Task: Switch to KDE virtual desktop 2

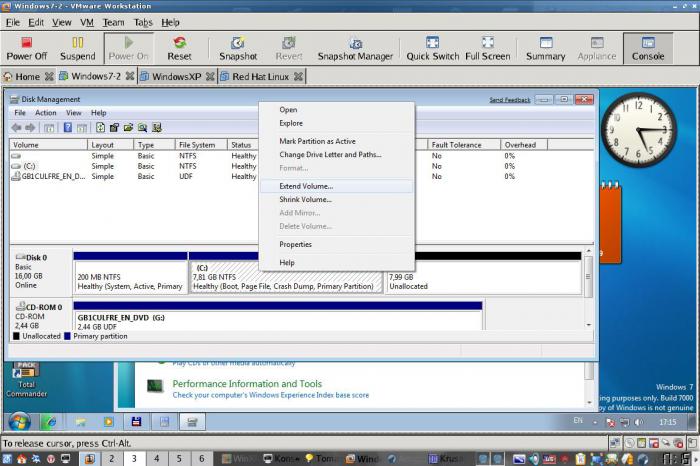Action: point(112,458)
